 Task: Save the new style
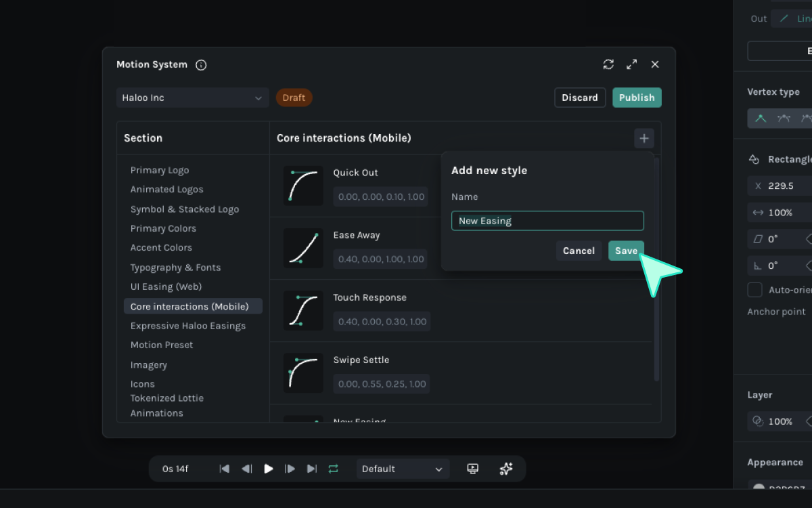(x=626, y=251)
